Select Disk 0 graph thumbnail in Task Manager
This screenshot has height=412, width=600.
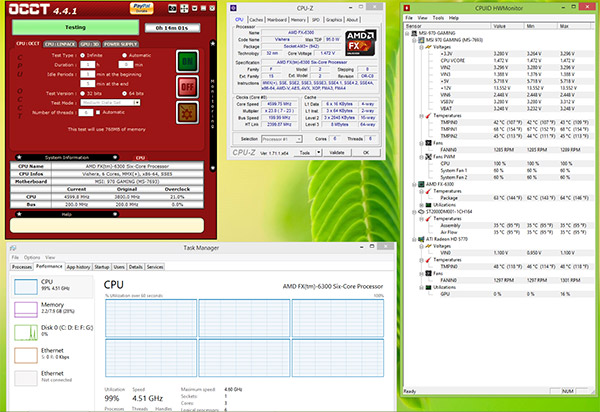(x=26, y=332)
